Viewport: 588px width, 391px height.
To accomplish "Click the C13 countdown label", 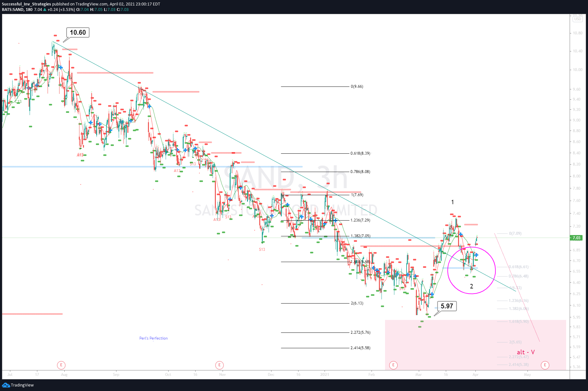I will [x=18, y=102].
